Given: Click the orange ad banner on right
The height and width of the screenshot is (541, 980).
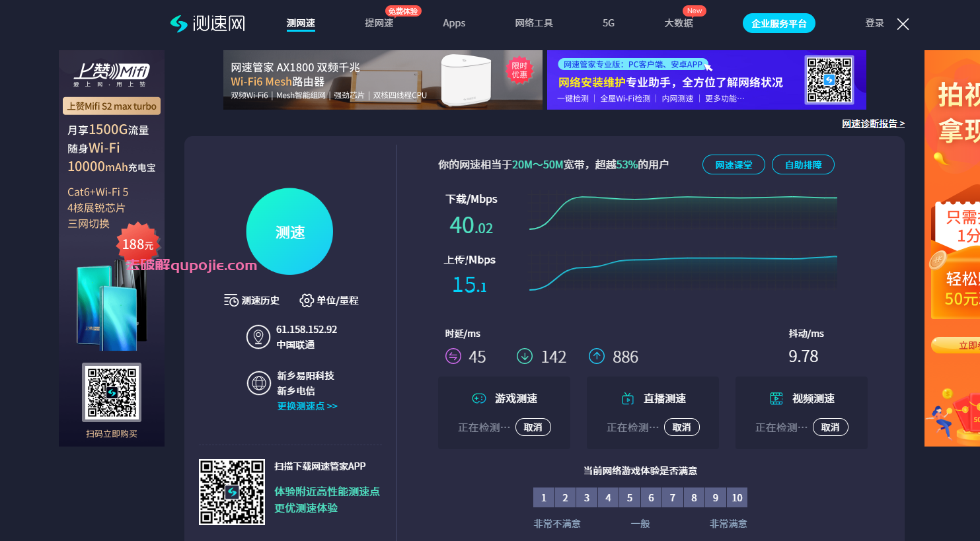Looking at the screenshot, I should tap(952, 248).
